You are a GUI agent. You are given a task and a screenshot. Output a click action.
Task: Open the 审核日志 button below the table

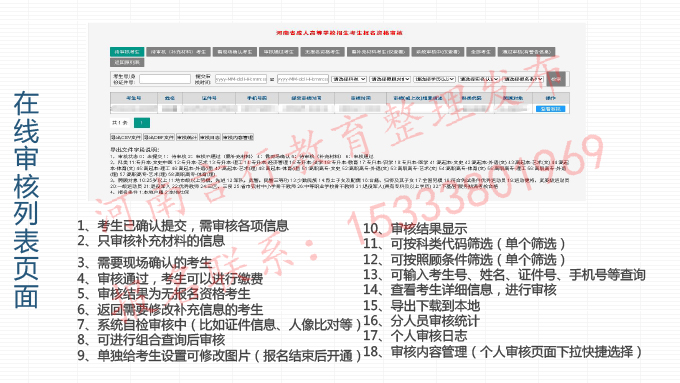[210, 137]
